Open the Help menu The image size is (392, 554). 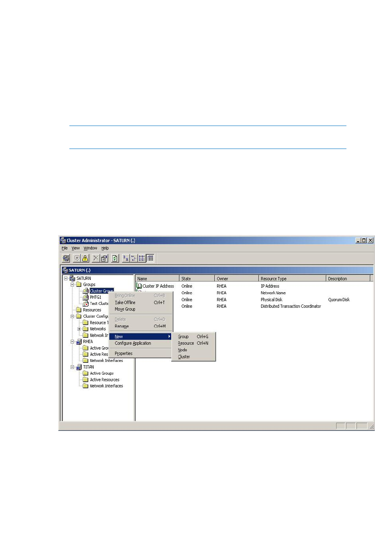coord(105,248)
